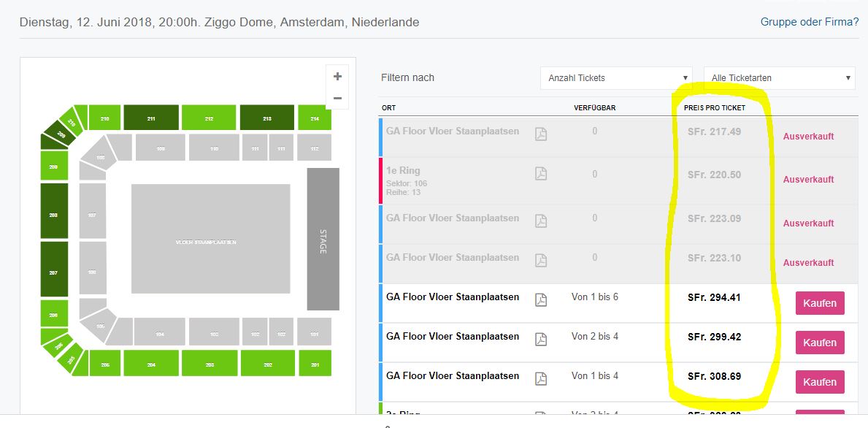
Task: Open PDF icon for SFr. 308.69 ticket
Action: click(x=541, y=379)
